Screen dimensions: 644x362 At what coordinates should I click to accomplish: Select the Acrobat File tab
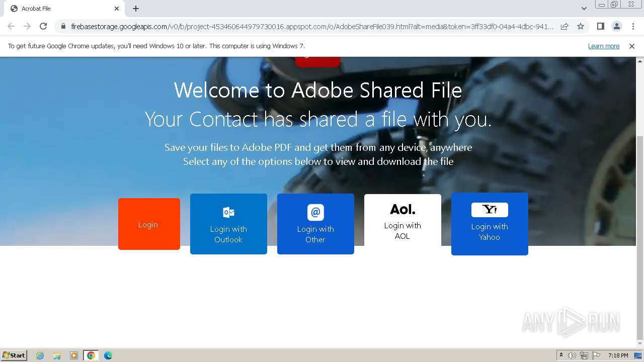pos(65,9)
